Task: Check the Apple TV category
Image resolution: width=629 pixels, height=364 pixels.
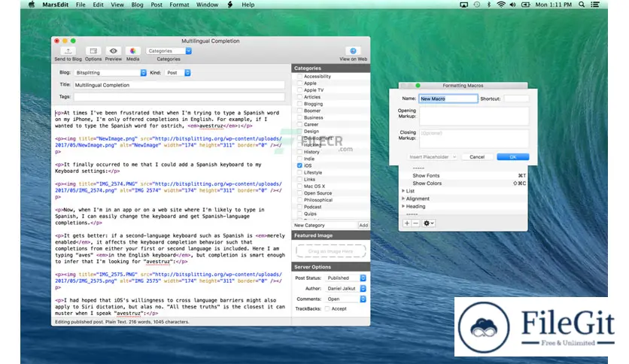Action: pyautogui.click(x=299, y=89)
